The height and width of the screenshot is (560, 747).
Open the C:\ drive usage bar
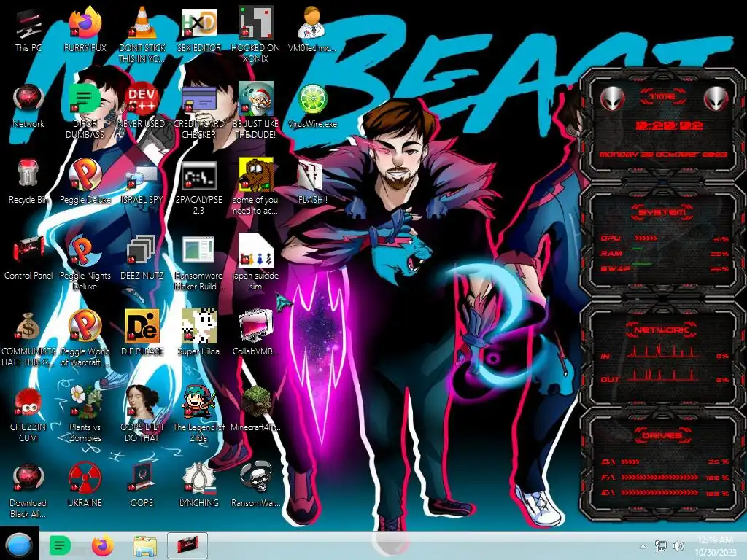(x=630, y=462)
